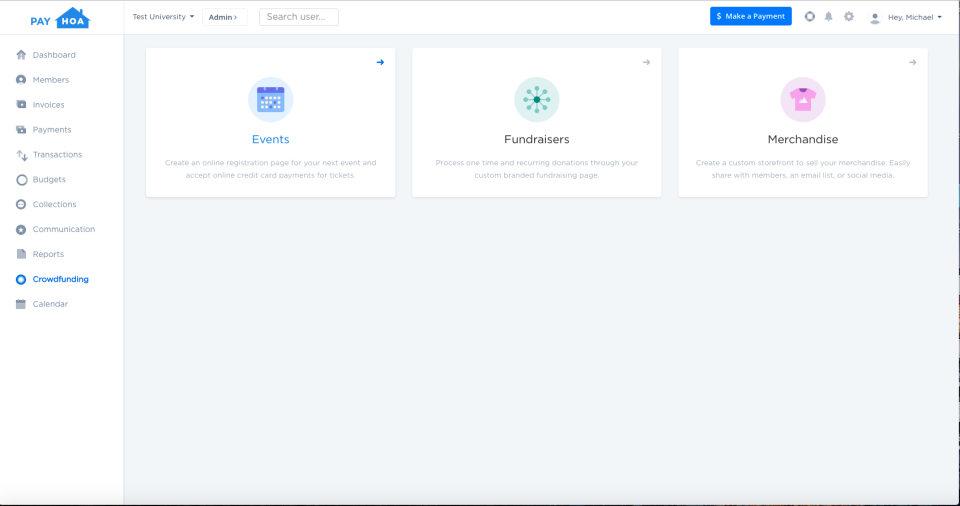The image size is (960, 506).
Task: Go to Dashboard in the sidebar
Action: 54,55
